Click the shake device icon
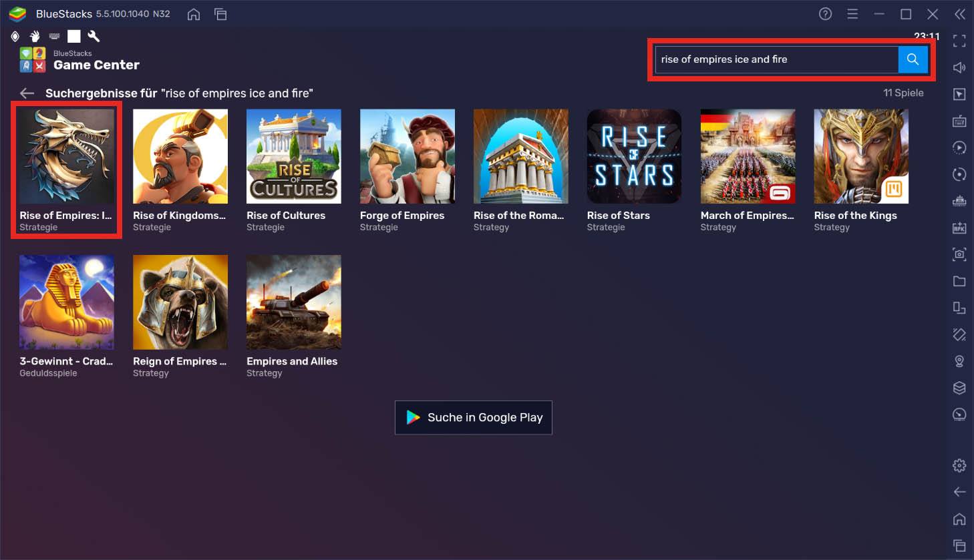The width and height of the screenshot is (974, 560). (959, 334)
